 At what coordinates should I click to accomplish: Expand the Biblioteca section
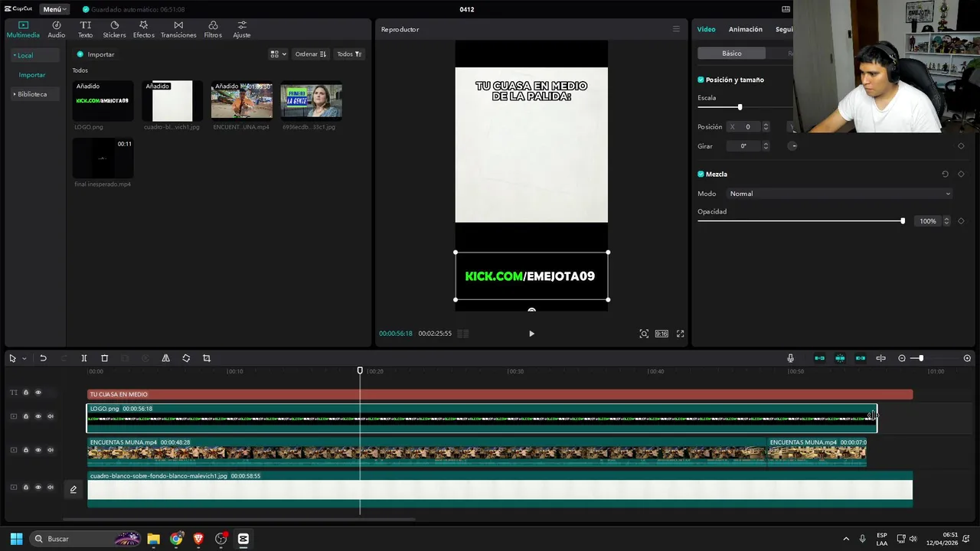click(x=34, y=94)
